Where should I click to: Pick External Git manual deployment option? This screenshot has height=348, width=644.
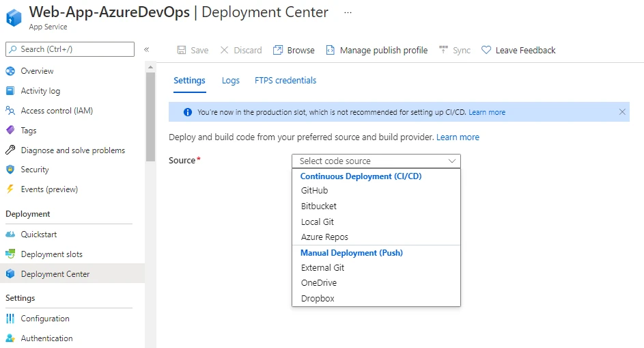click(322, 268)
